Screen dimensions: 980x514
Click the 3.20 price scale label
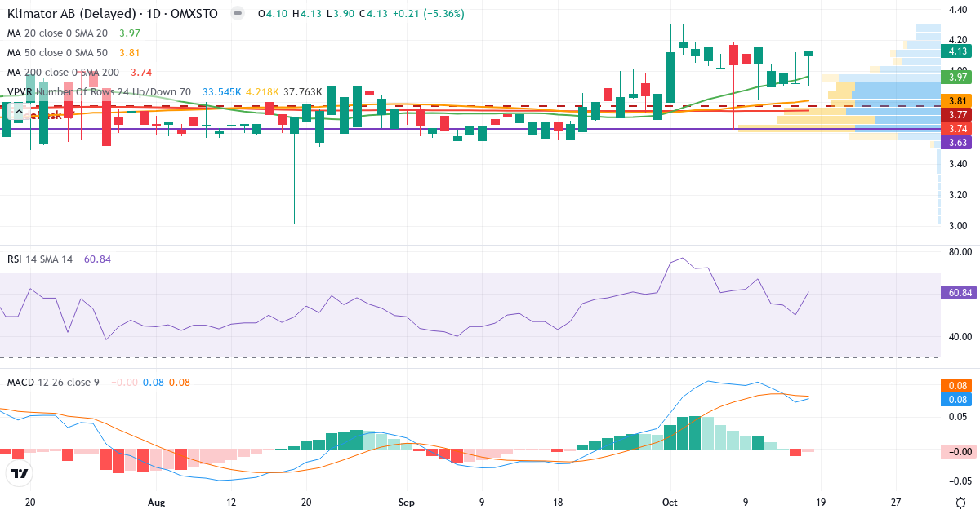[x=958, y=195]
